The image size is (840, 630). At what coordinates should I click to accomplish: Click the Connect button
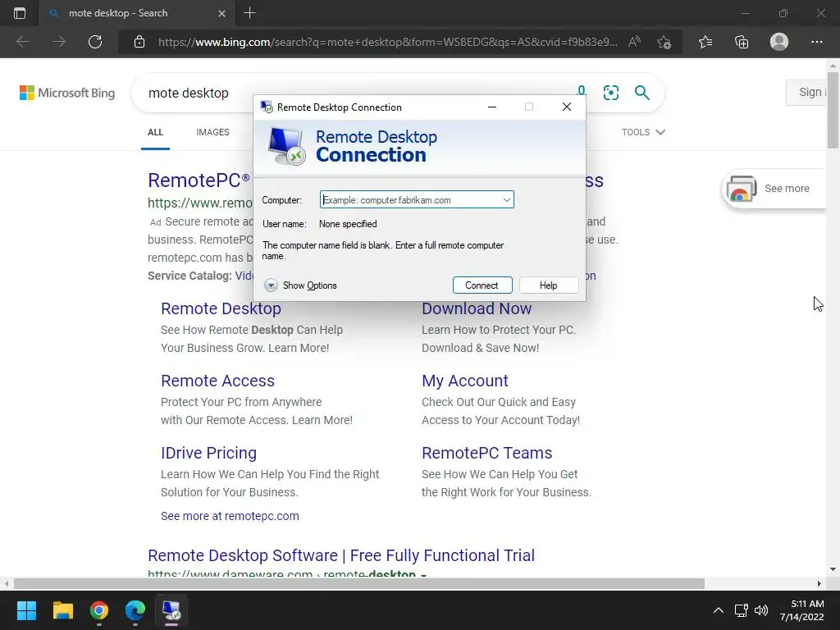point(482,285)
